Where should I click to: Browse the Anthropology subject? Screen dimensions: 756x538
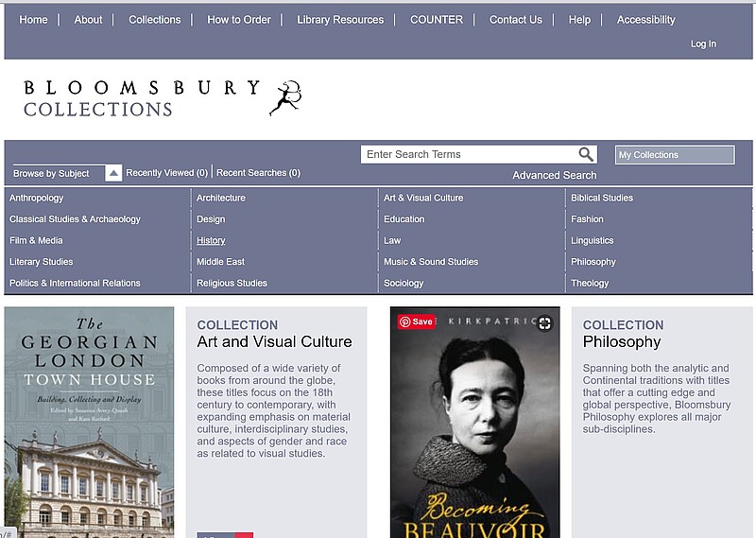pos(37,198)
